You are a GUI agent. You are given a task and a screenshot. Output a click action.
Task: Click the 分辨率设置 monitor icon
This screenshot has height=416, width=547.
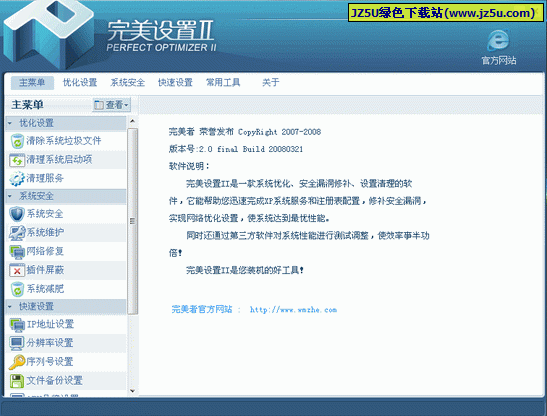(17, 343)
